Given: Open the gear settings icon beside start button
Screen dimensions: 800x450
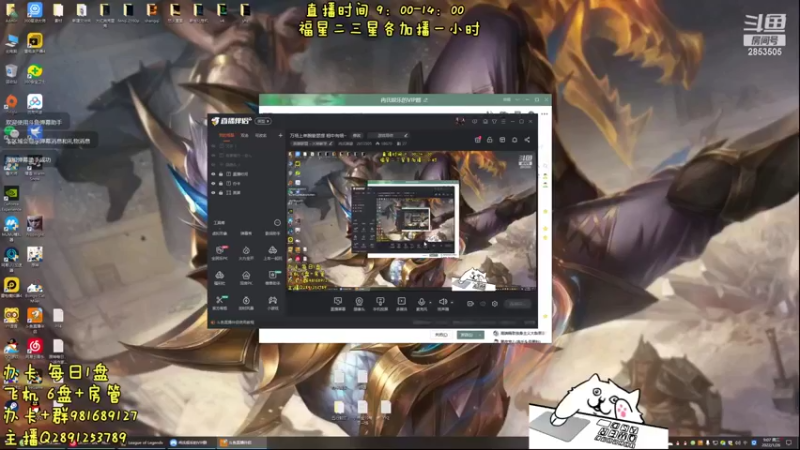Looking at the screenshot, I should 494,304.
